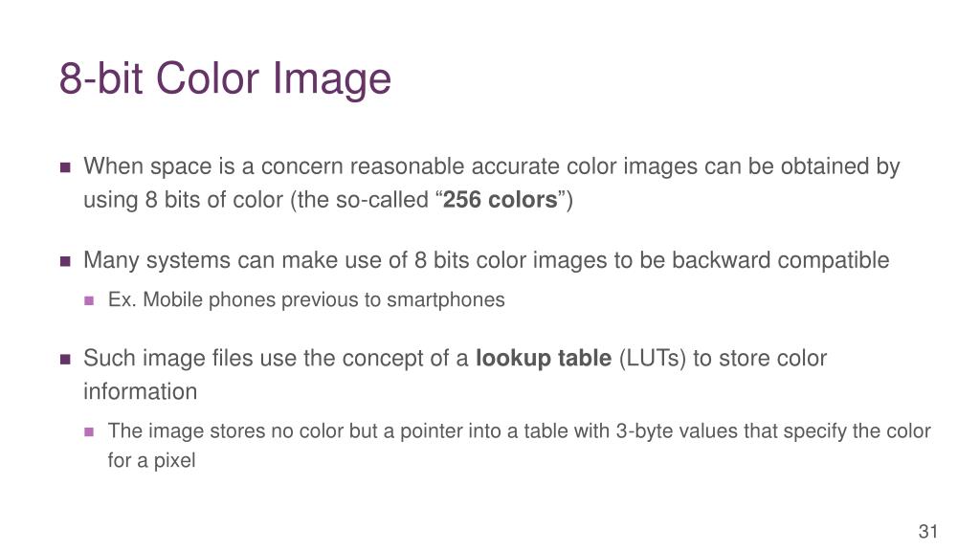Click the slide title "8-bit Color Image"
This screenshot has width=980, height=551.
pyautogui.click(x=225, y=78)
